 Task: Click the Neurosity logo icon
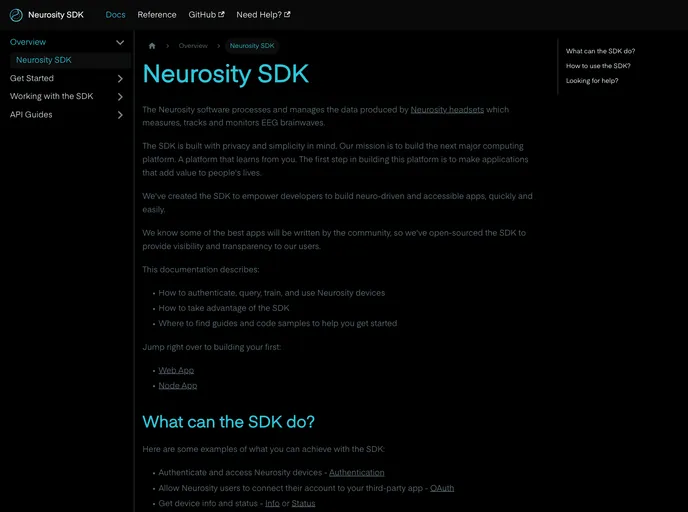(16, 15)
